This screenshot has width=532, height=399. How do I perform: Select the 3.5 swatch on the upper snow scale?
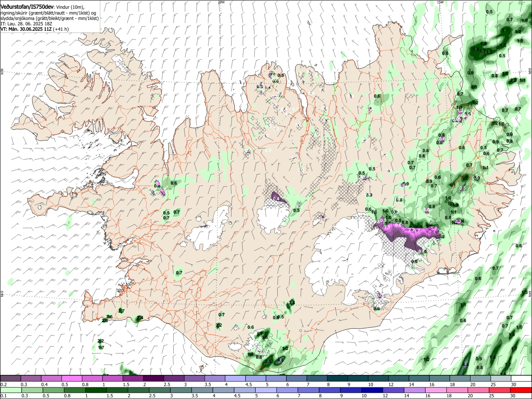tap(214, 378)
